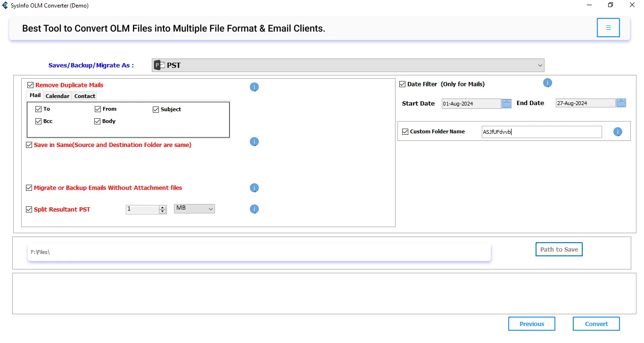
Task: Click info icon beside Split Resultant PST
Action: (254, 209)
